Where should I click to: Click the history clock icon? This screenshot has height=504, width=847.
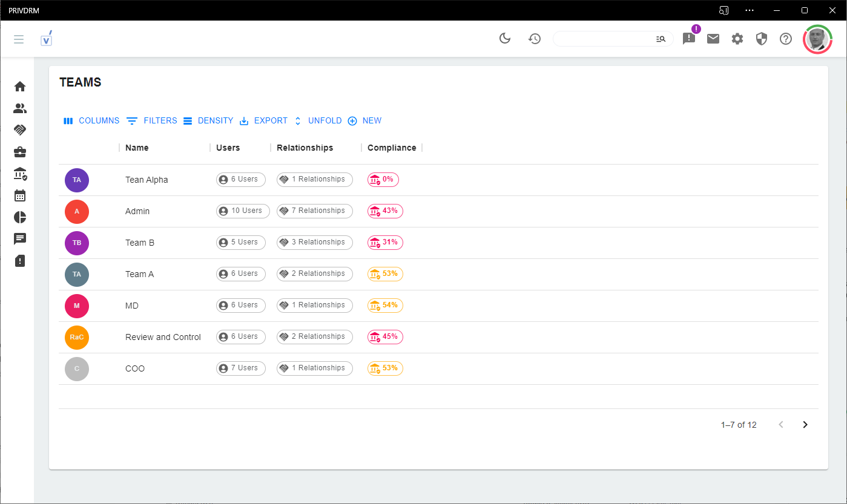[x=534, y=39]
